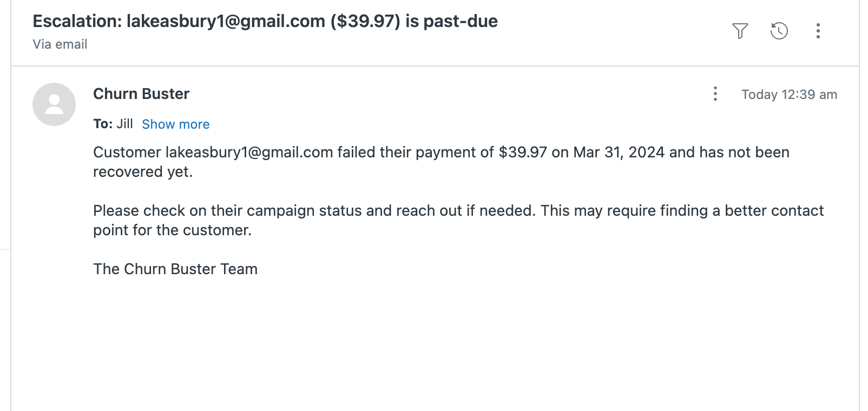Open the ticket header more options menu
This screenshot has height=411, width=868.
pos(818,31)
